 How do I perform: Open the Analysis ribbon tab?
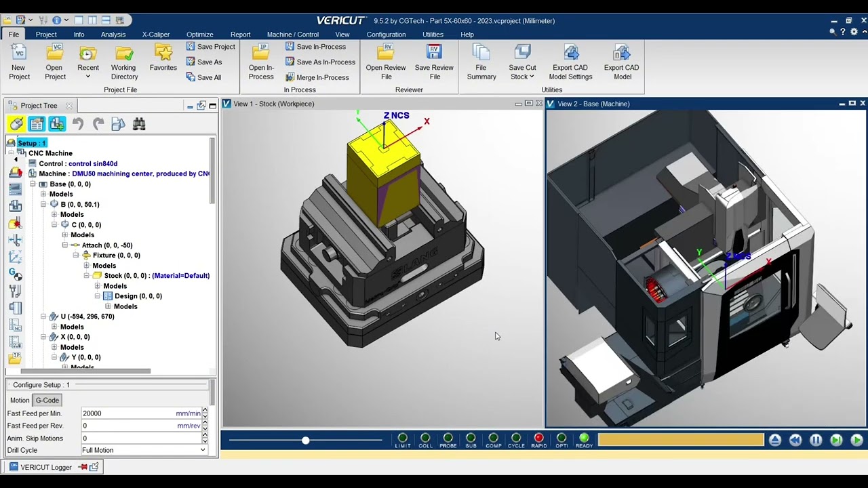point(113,35)
